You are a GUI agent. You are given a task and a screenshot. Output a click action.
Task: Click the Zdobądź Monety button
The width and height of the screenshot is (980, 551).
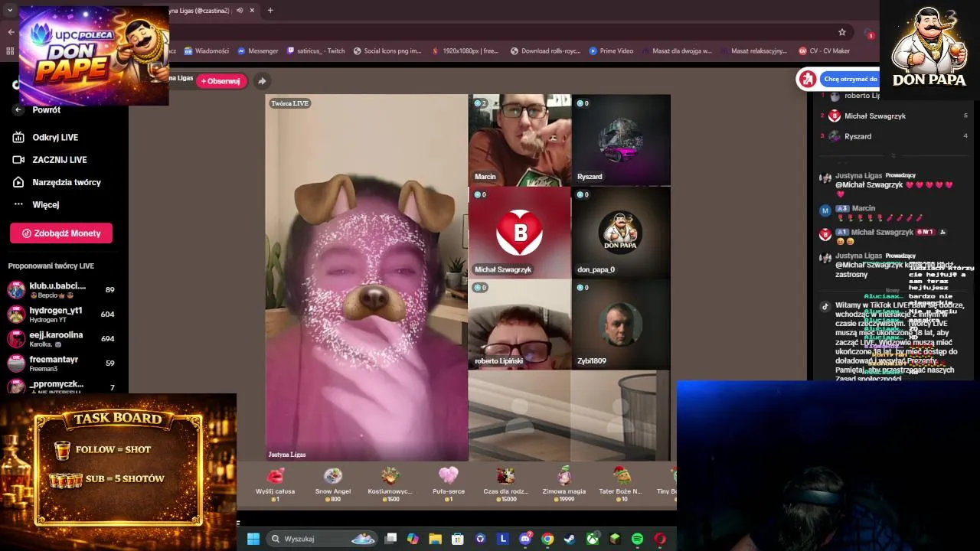tap(61, 233)
